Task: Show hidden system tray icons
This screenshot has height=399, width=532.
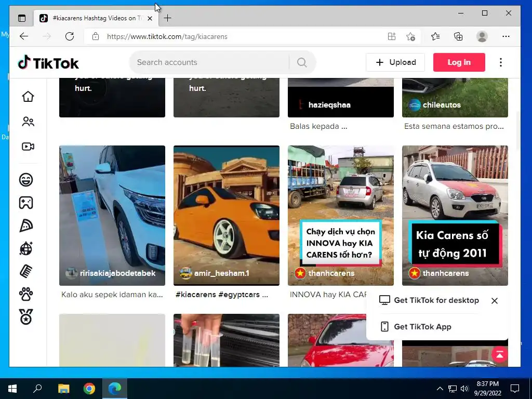Action: click(x=440, y=389)
